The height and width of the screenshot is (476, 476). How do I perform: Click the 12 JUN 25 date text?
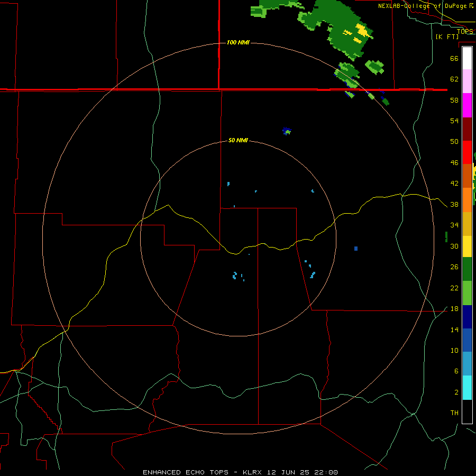pyautogui.click(x=288, y=472)
